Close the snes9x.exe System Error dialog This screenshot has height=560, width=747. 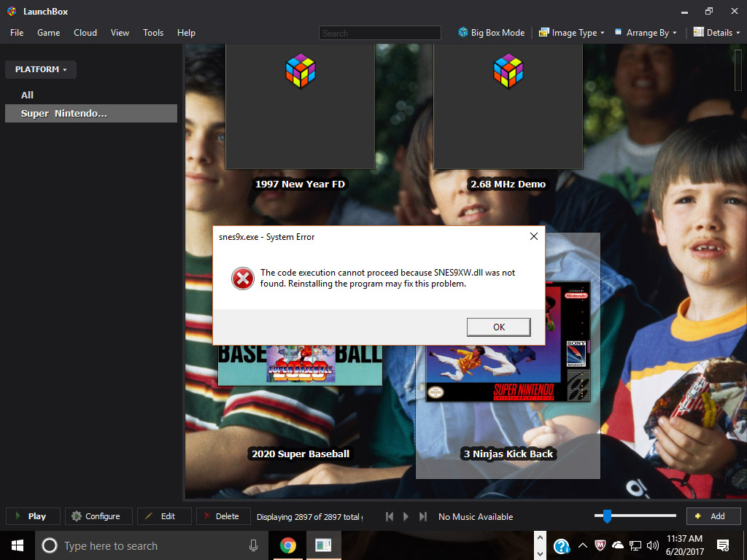click(x=533, y=237)
